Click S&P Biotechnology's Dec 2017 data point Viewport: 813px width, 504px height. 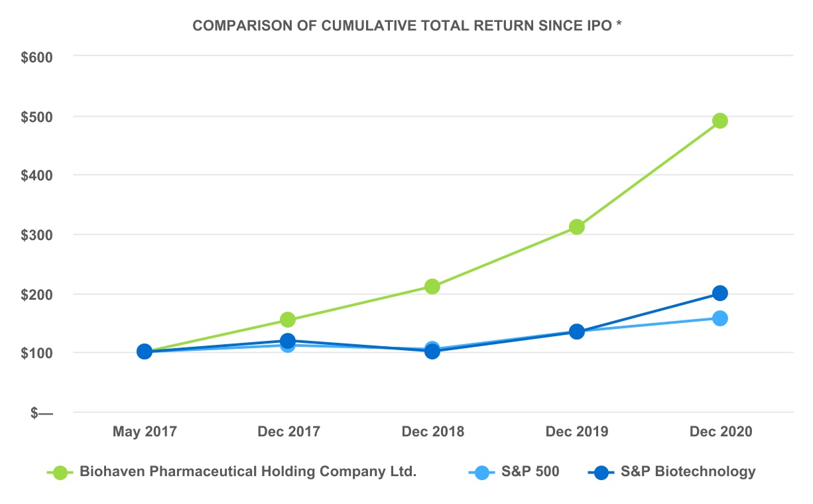coord(288,341)
